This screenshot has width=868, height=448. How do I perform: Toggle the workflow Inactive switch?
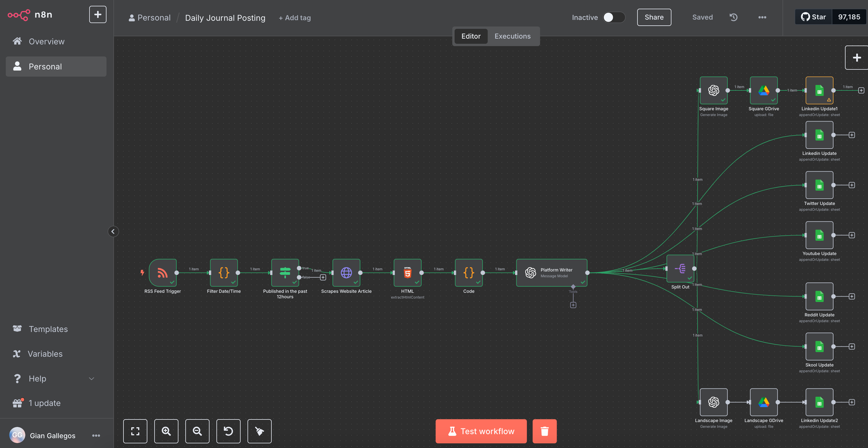pos(614,17)
